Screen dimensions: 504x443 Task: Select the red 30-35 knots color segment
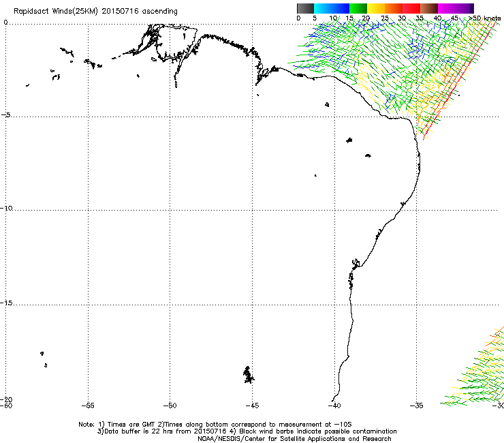point(411,8)
